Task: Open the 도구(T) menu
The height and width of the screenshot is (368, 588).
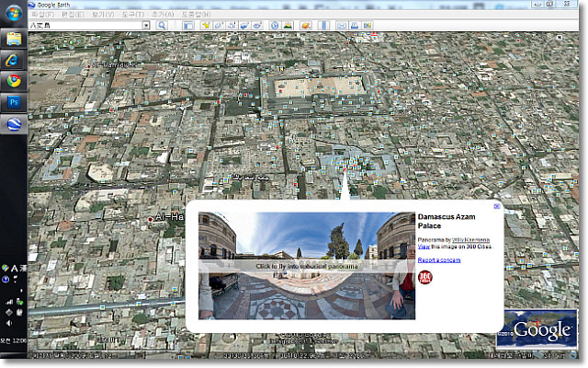Action: (132, 15)
